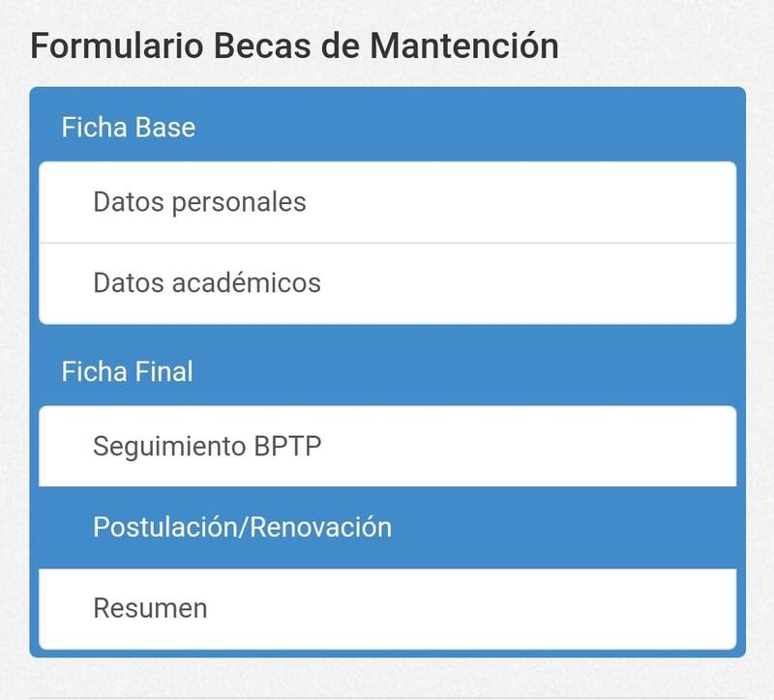Screen dimensions: 774x700
Task: Click the Ficha Base group header
Action: (x=129, y=128)
